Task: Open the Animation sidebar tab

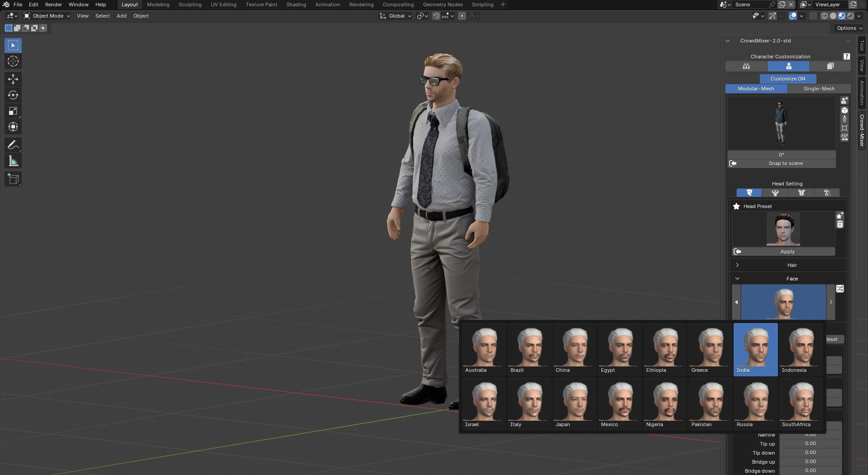Action: (x=862, y=93)
